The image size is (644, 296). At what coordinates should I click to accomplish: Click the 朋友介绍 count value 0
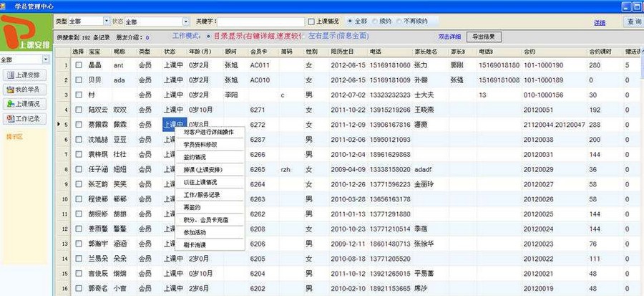(x=147, y=37)
